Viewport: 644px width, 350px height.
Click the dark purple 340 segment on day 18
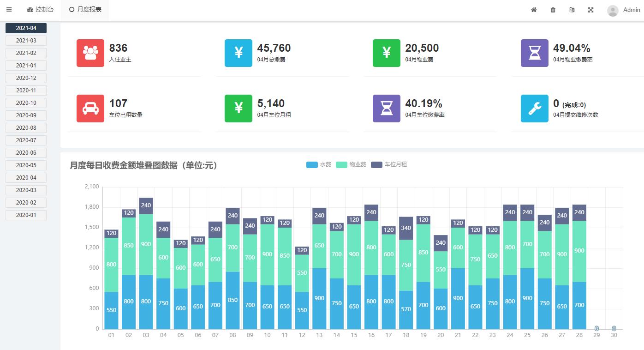(x=406, y=228)
